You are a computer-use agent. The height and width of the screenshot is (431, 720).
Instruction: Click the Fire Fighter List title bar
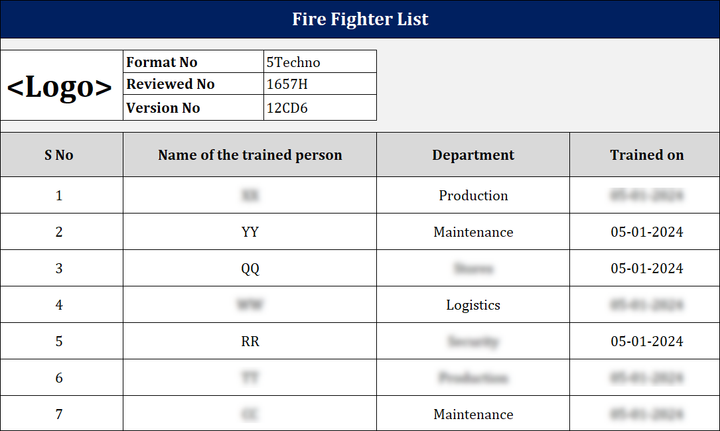(360, 19)
